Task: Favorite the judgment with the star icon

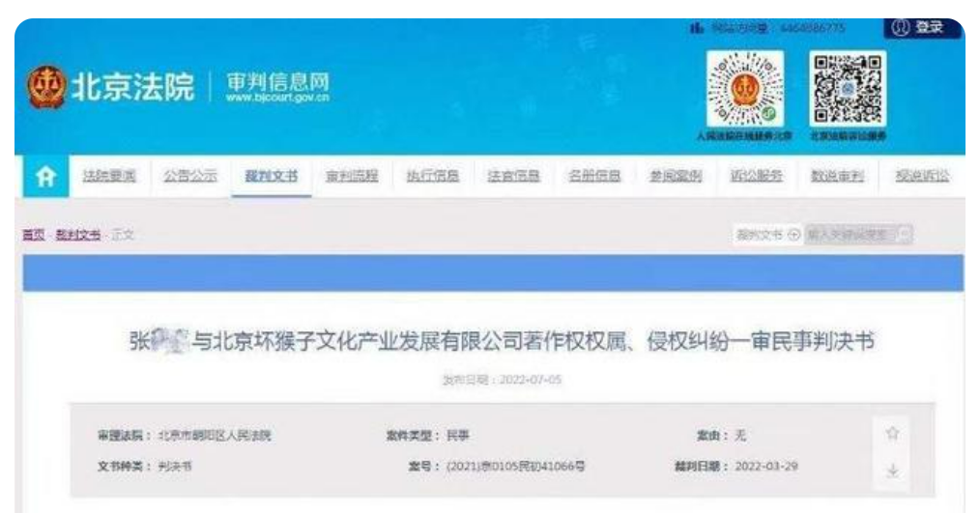Action: (892, 433)
